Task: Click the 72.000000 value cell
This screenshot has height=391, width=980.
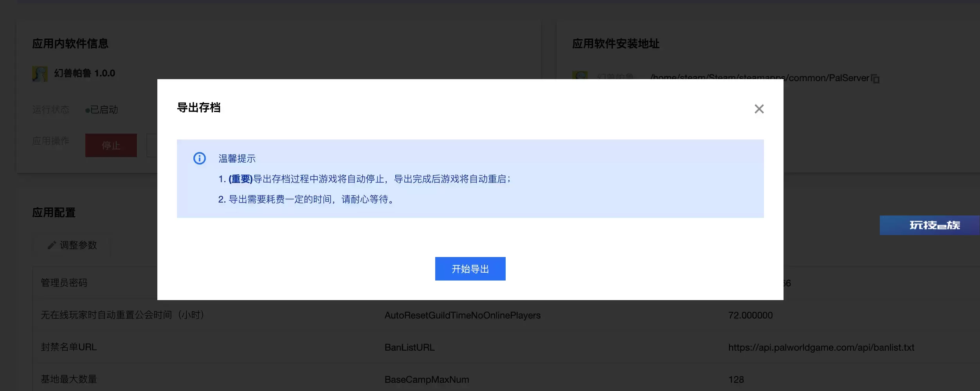Action: pyautogui.click(x=750, y=315)
